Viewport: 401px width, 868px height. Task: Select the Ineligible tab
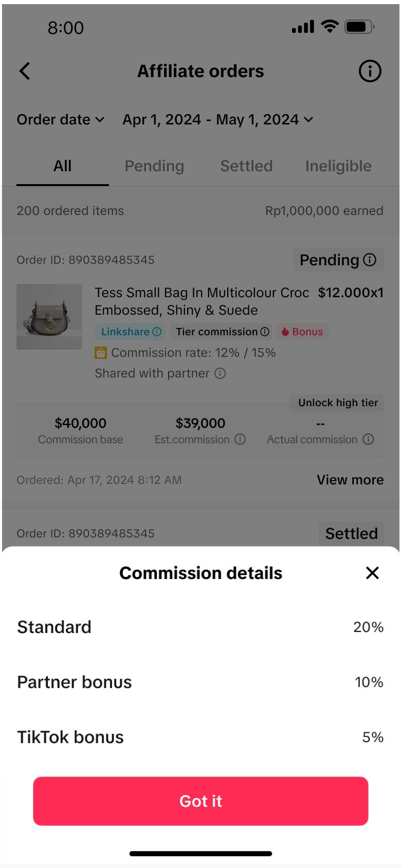pyautogui.click(x=338, y=166)
